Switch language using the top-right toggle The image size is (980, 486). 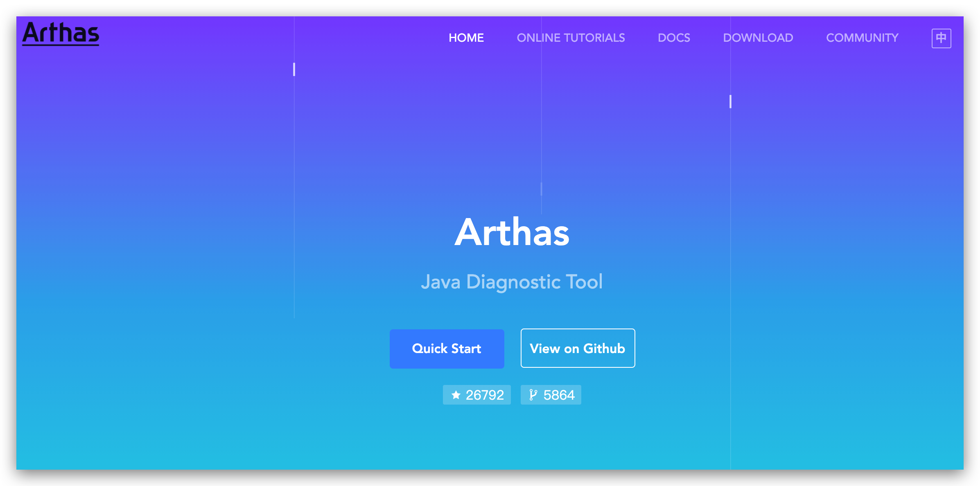(x=941, y=38)
